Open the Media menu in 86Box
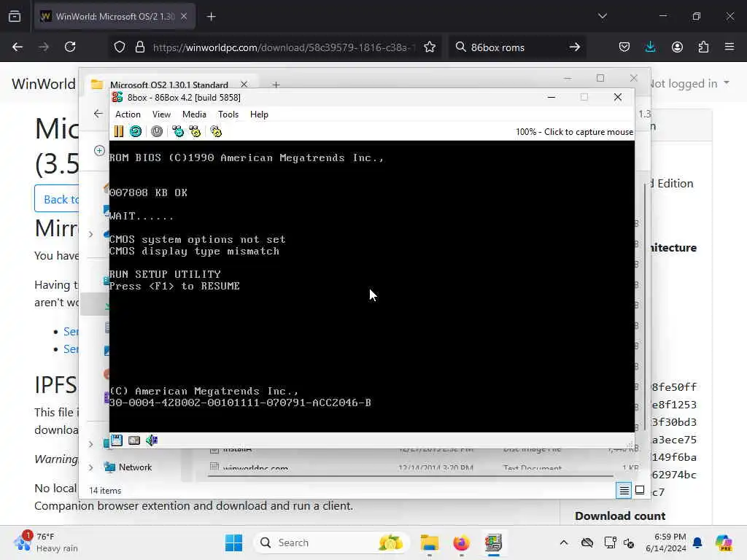This screenshot has width=747, height=560. click(194, 114)
